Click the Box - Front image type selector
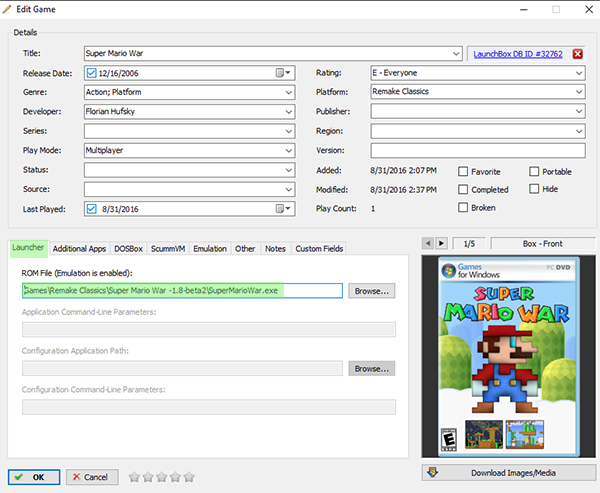 (543, 243)
